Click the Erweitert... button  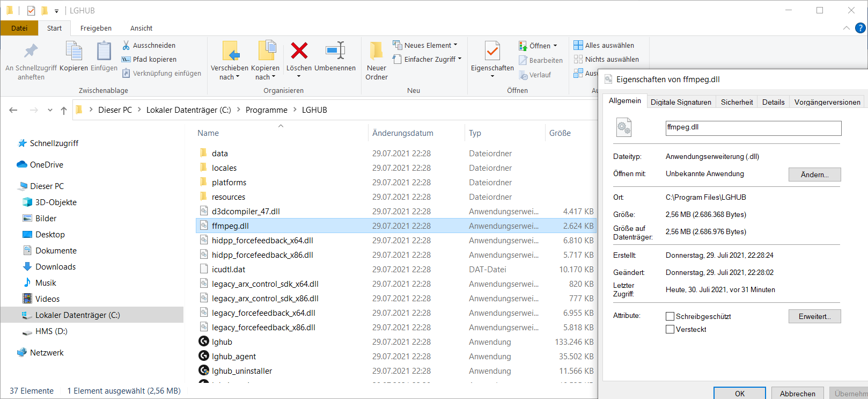coord(814,316)
